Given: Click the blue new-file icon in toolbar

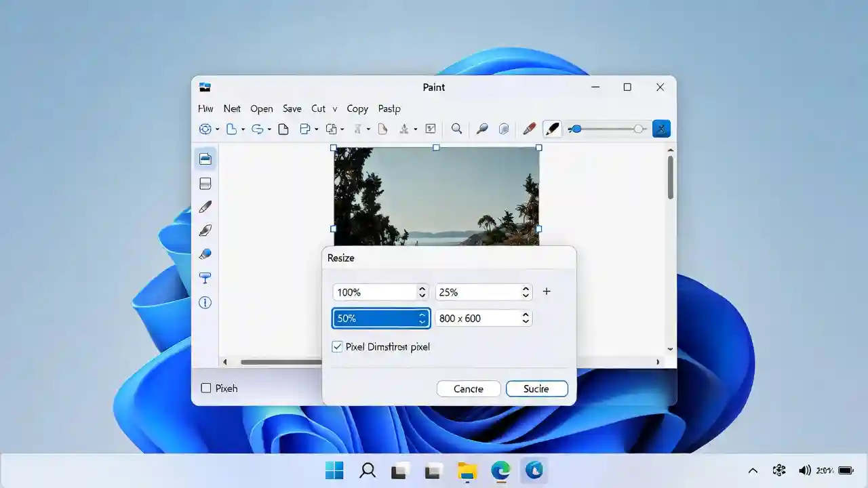Looking at the screenshot, I should point(231,129).
